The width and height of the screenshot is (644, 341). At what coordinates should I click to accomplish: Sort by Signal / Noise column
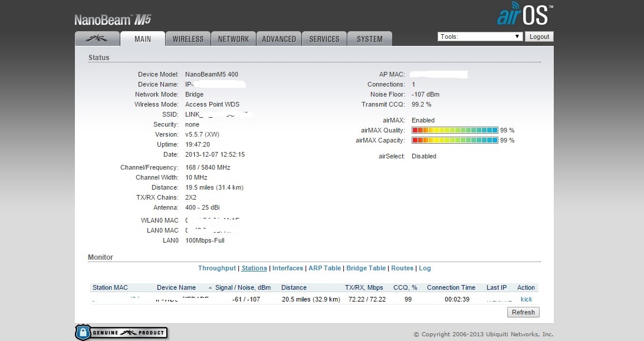[x=243, y=287]
